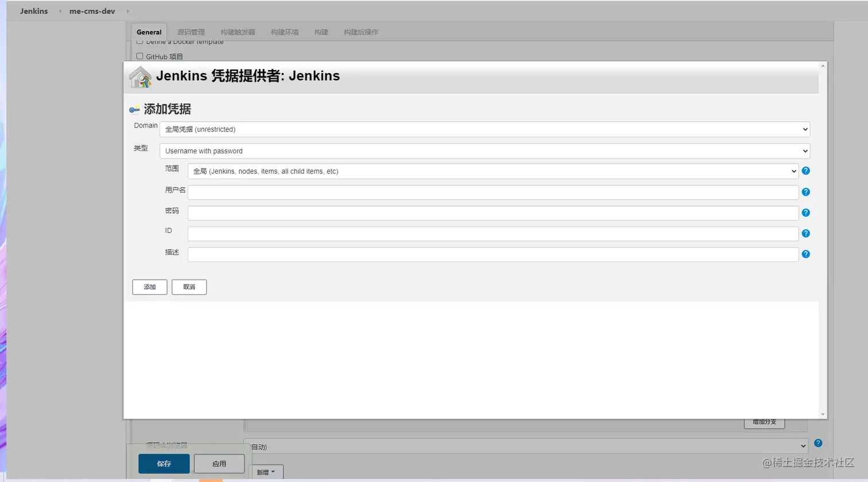Click the breadcrumb arrow after Jenkins

coord(60,11)
